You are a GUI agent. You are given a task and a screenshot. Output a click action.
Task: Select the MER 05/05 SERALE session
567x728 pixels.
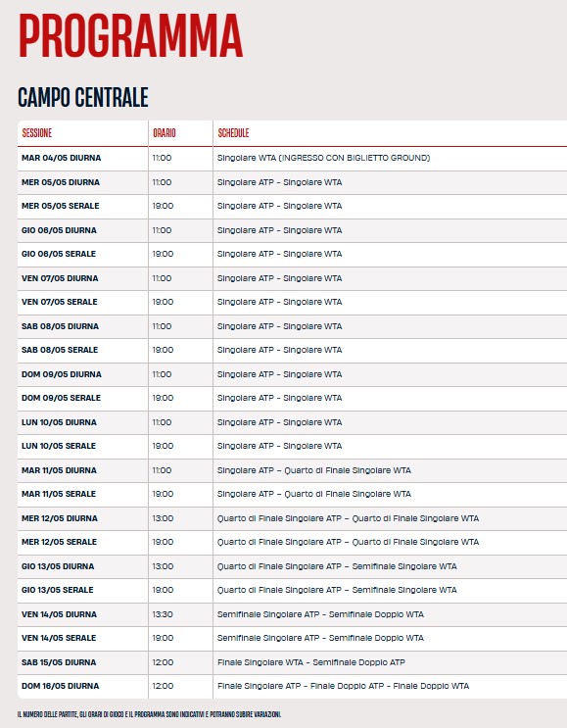61,206
